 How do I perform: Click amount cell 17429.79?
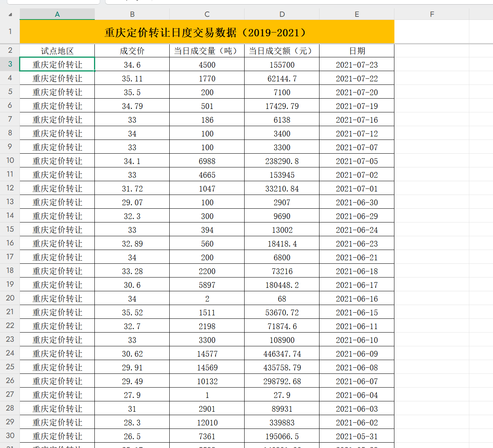coord(282,106)
